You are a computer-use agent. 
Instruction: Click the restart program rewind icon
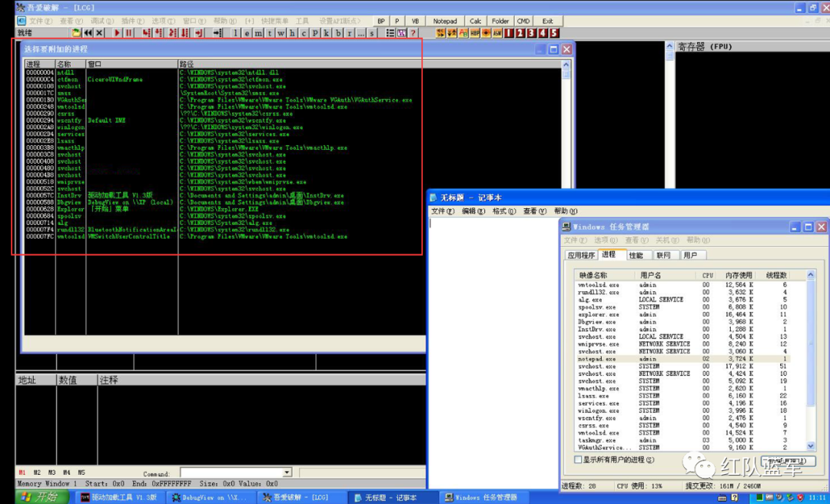[88, 33]
